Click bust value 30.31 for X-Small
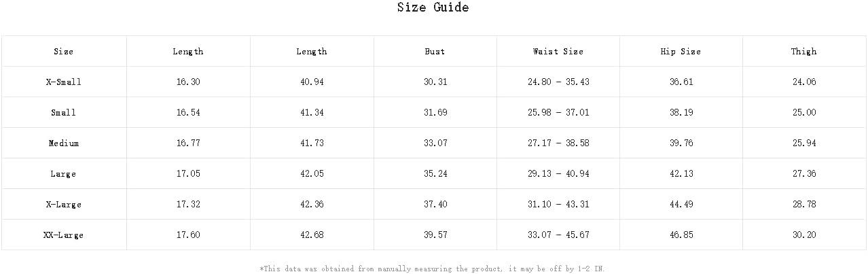Viewport: 868px width, 274px height. coord(435,82)
